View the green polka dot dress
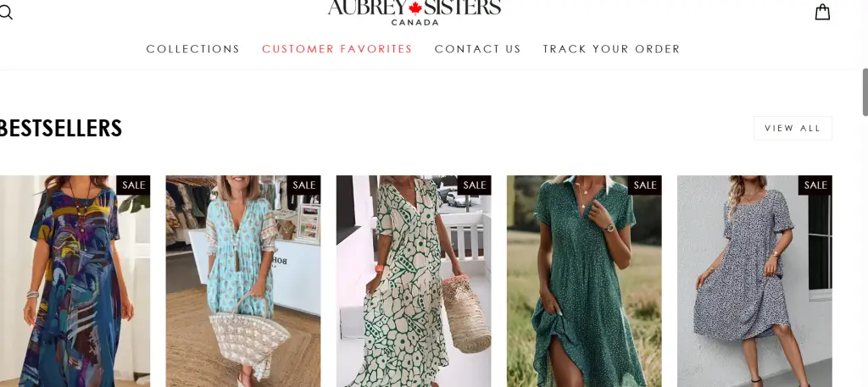Screen dimensions: 868x387 [584, 282]
